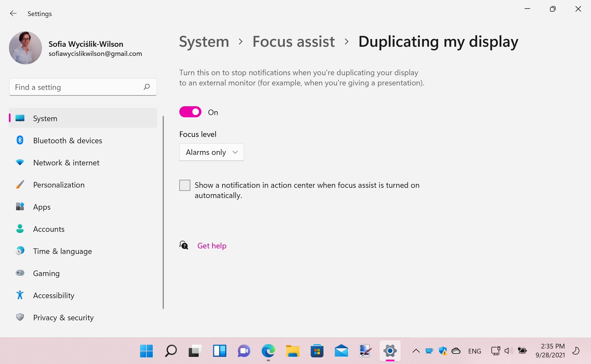Open user profile picture

25,48
